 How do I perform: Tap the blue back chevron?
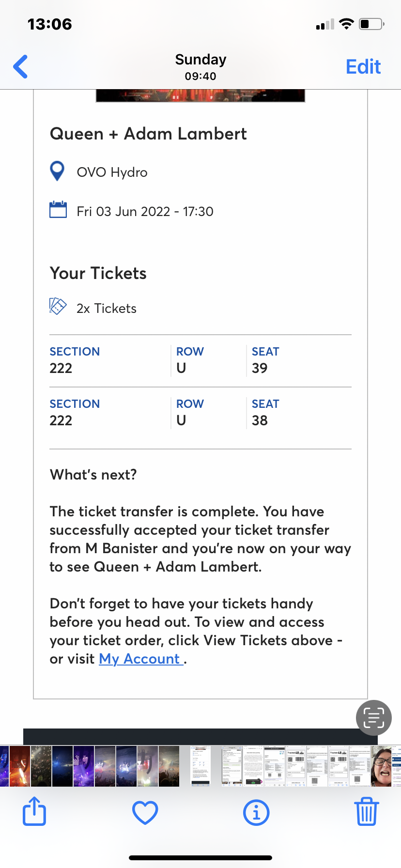21,67
